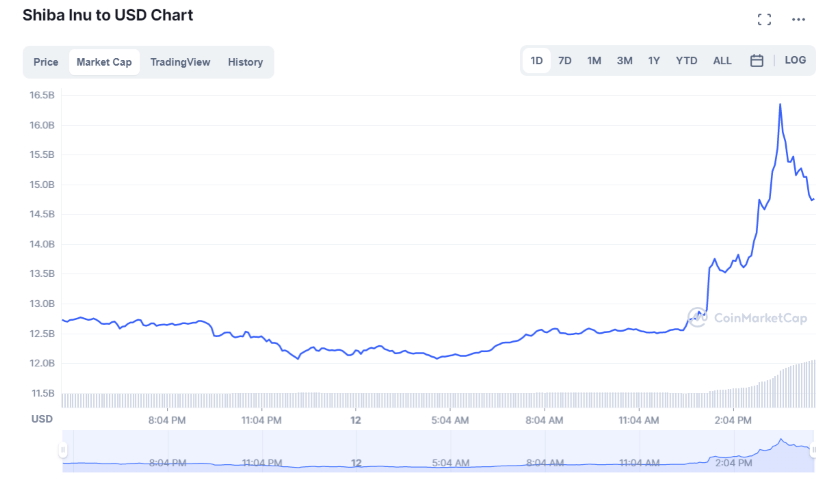Click the 8:04 AM x-axis label
The height and width of the screenshot is (480, 840).
point(544,421)
